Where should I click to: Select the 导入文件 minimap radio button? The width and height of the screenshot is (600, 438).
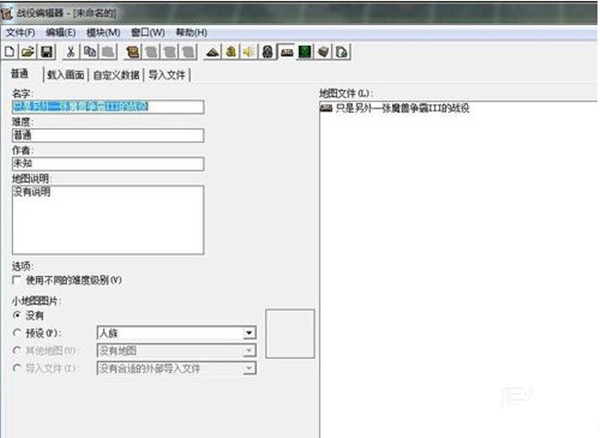[x=16, y=368]
